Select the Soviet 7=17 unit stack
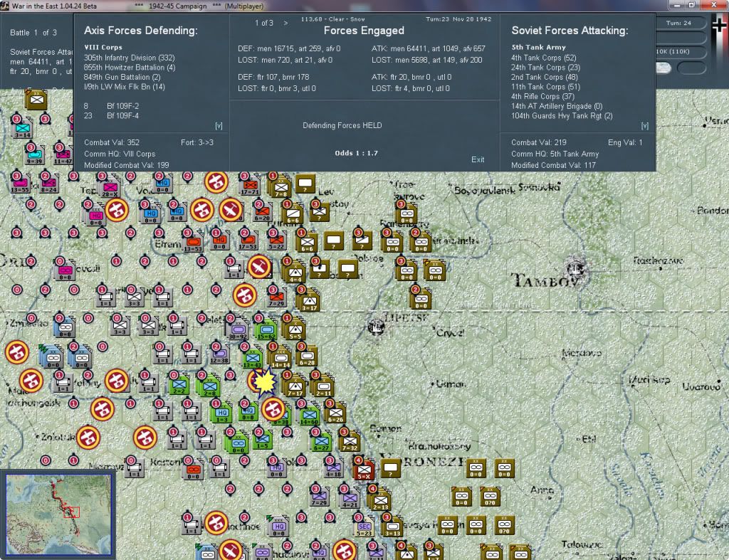Image resolution: width=729 pixels, height=560 pixels. 295,386
